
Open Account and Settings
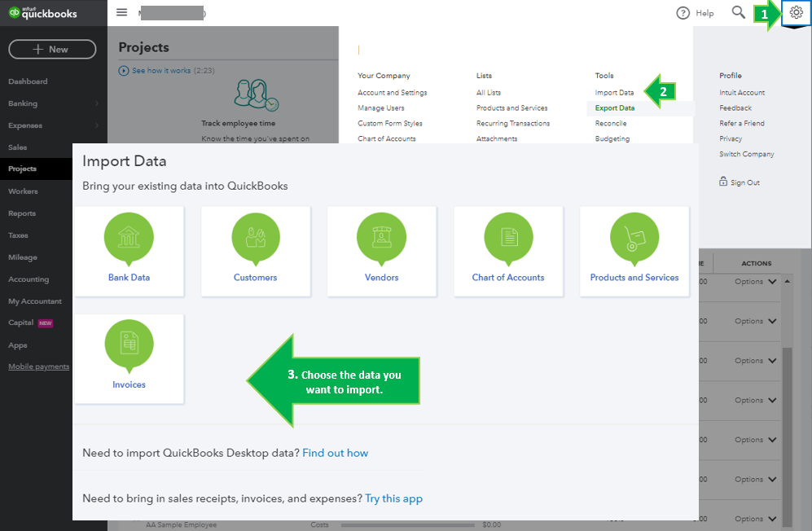[392, 92]
